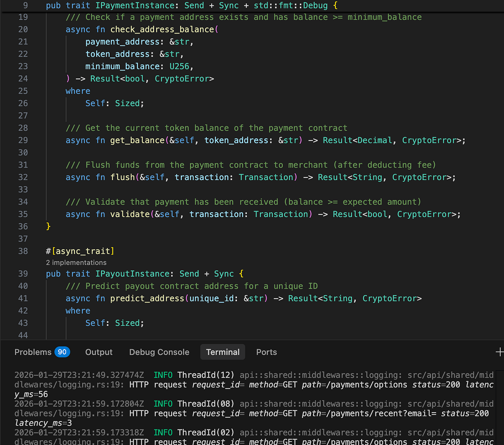504x445 pixels.
Task: Click the plus icon for new terminal
Action: click(500, 352)
